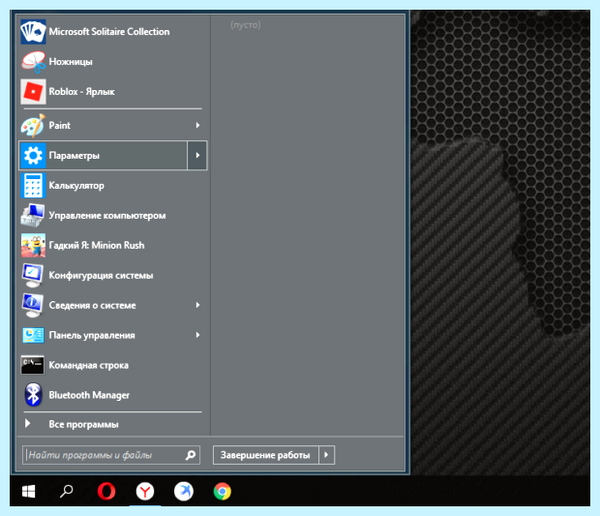
Task: Open Microsoft Solitaire Collection cards icon
Action: (33, 32)
